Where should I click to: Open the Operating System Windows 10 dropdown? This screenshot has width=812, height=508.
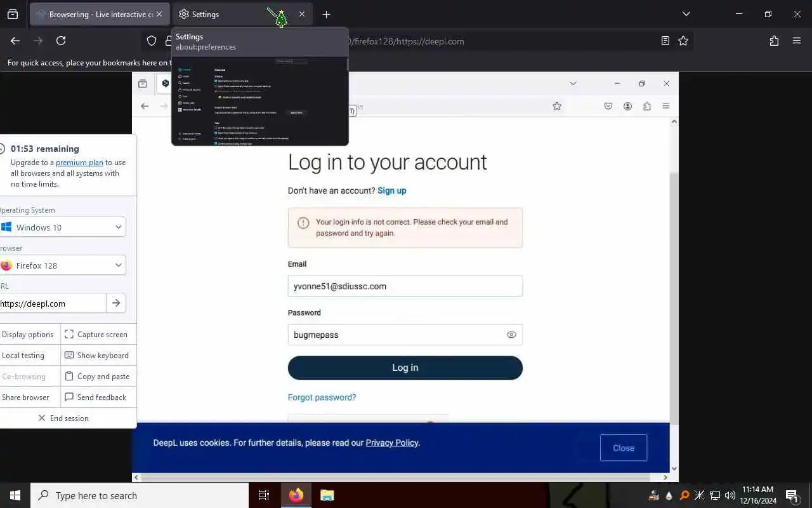[x=62, y=227]
